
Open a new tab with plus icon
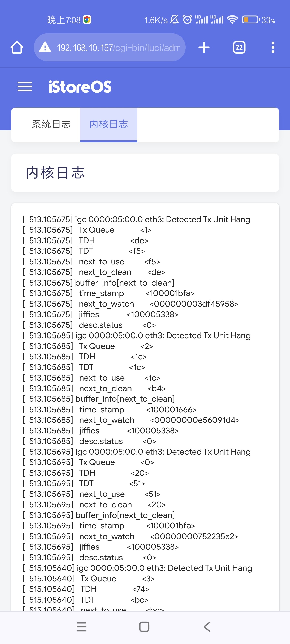pyautogui.click(x=204, y=47)
